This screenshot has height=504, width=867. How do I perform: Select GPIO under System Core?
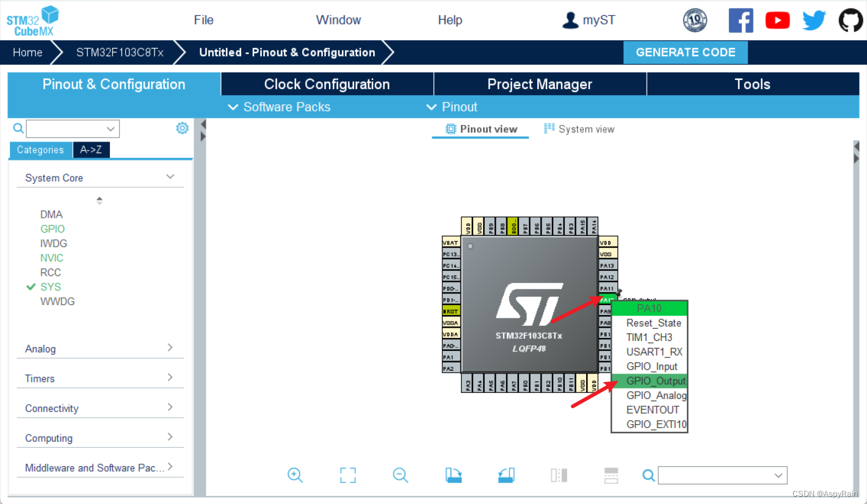tap(53, 229)
